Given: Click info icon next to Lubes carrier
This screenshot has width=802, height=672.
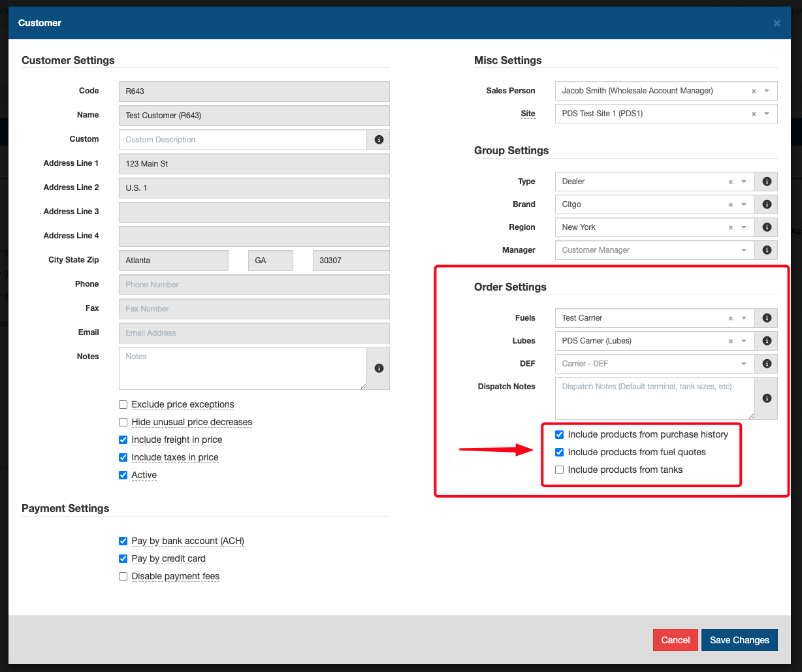Looking at the screenshot, I should 767,341.
